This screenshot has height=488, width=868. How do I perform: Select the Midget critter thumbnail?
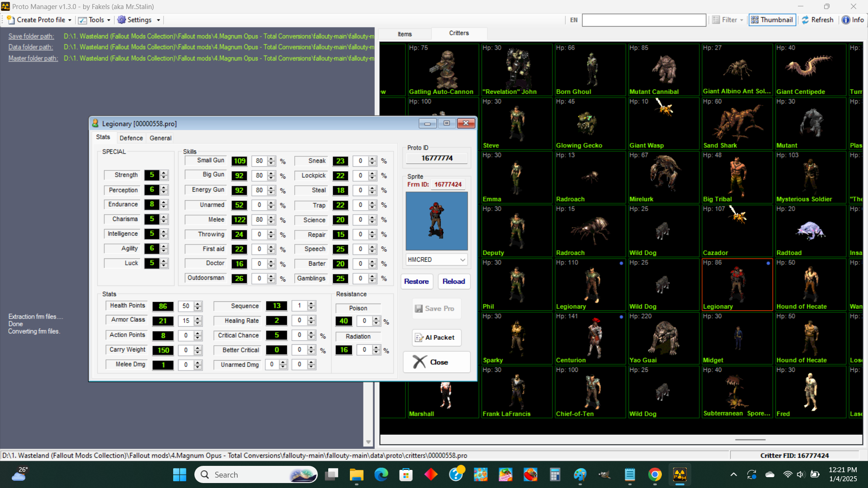pyautogui.click(x=737, y=338)
